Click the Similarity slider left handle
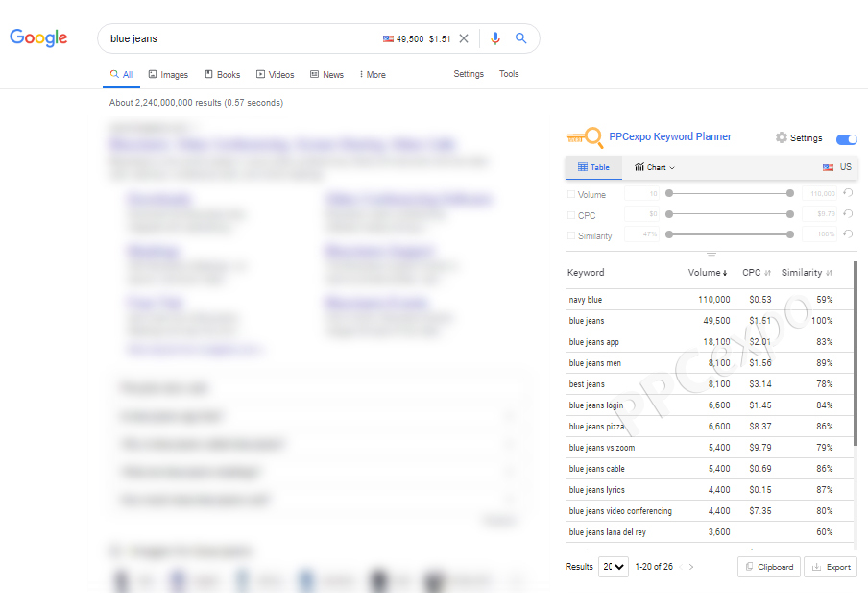 click(669, 234)
